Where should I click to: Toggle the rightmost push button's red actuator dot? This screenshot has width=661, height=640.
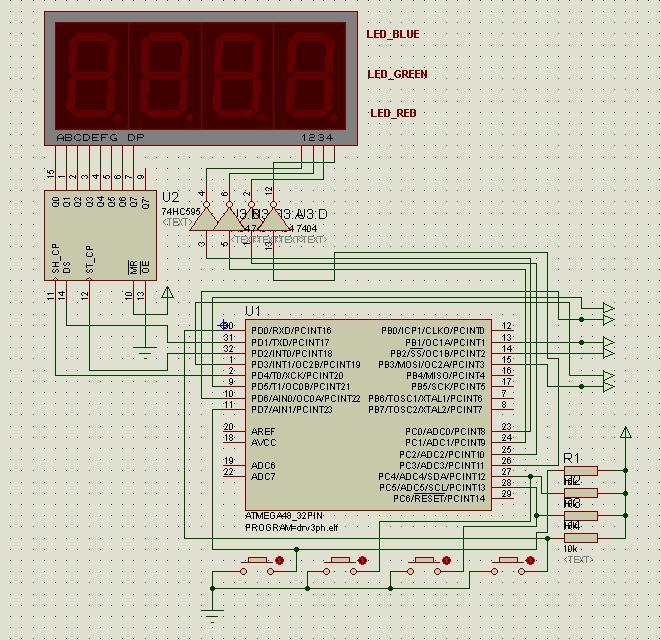(x=530, y=560)
